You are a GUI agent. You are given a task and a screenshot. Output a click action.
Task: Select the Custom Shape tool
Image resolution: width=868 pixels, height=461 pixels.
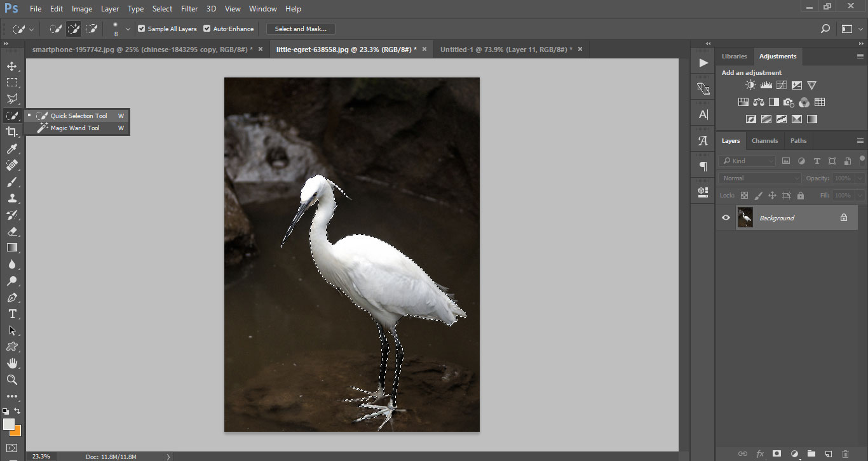(x=11, y=347)
